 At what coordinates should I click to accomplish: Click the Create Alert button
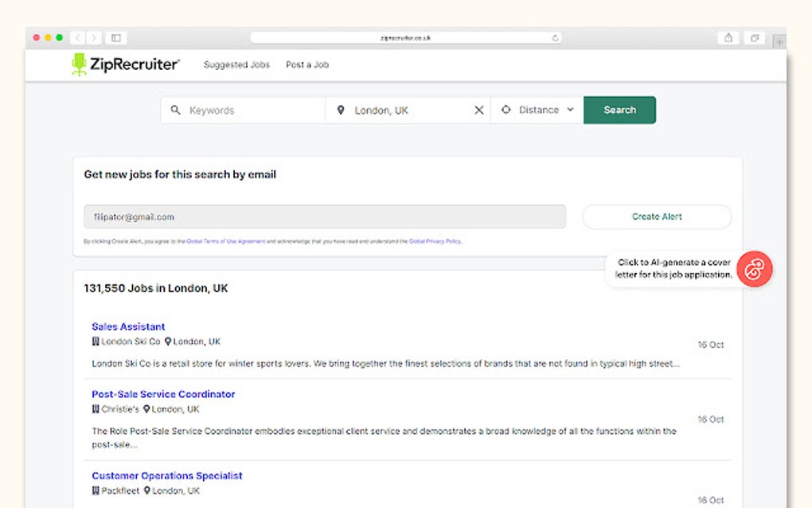point(656,217)
